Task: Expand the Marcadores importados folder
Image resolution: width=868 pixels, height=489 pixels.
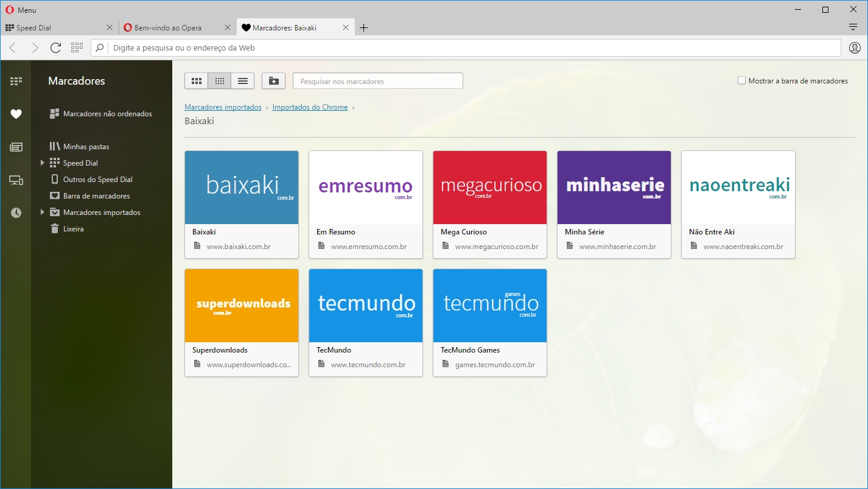Action: pyautogui.click(x=42, y=213)
